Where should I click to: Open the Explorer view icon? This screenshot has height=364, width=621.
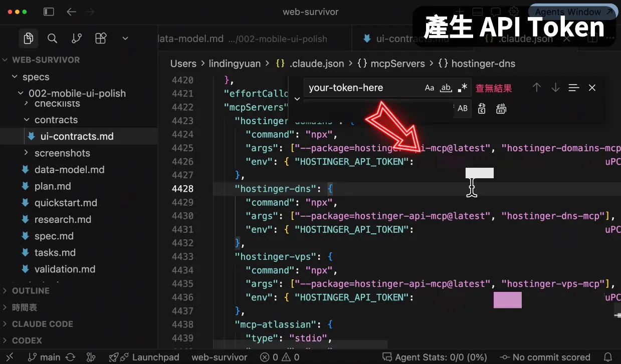click(29, 38)
